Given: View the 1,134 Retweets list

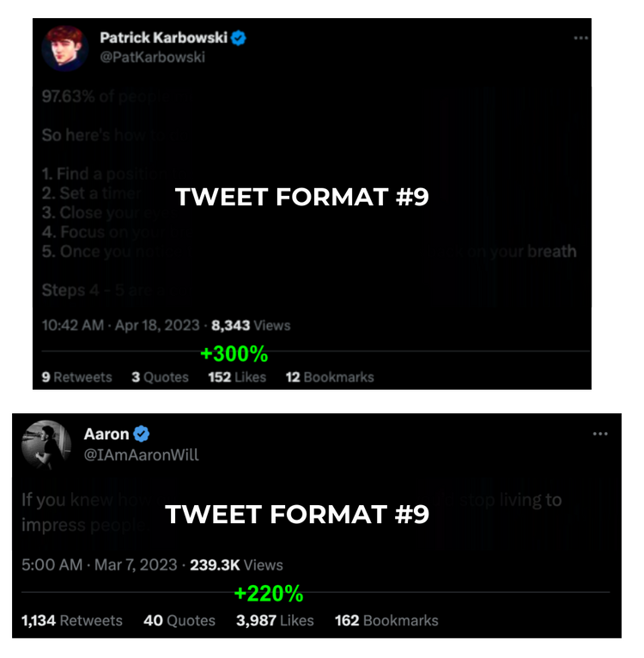Looking at the screenshot, I should [x=72, y=621].
